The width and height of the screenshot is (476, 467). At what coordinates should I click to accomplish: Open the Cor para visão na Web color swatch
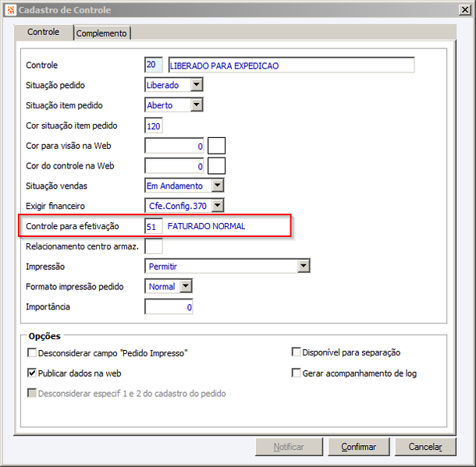(x=216, y=146)
